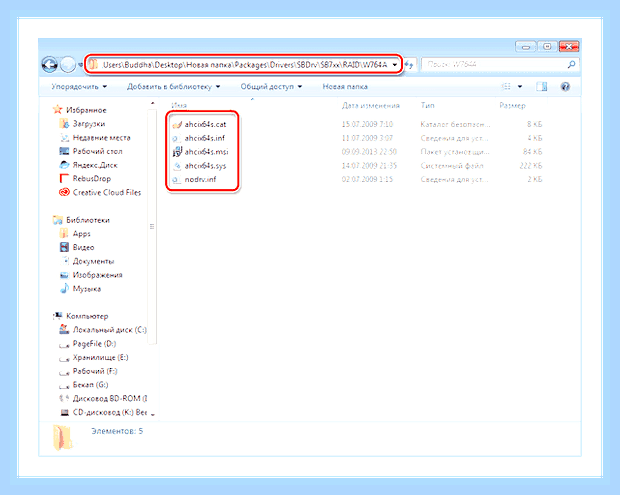Image resolution: width=620 pixels, height=495 pixels.
Task: Click the Forward navigation arrow button
Action: [x=68, y=64]
